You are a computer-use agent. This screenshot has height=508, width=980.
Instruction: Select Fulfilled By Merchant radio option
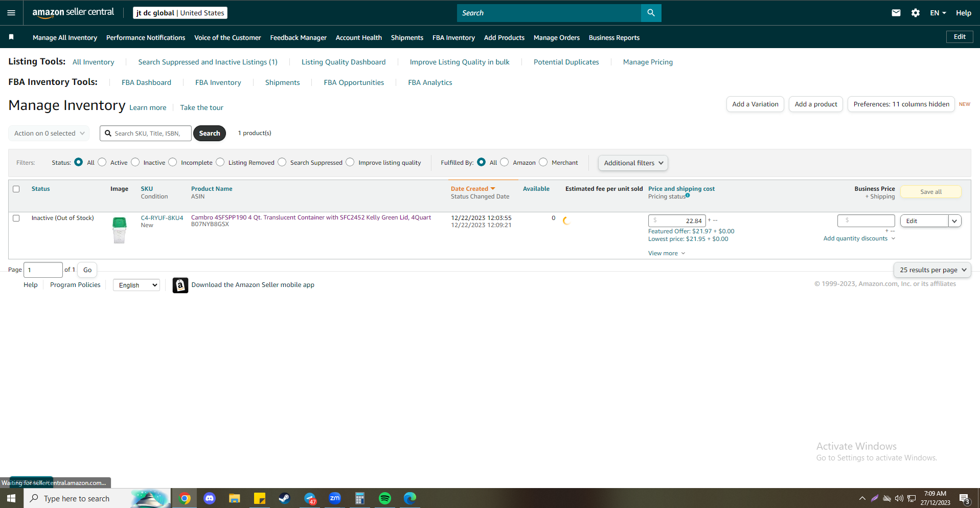(x=543, y=162)
